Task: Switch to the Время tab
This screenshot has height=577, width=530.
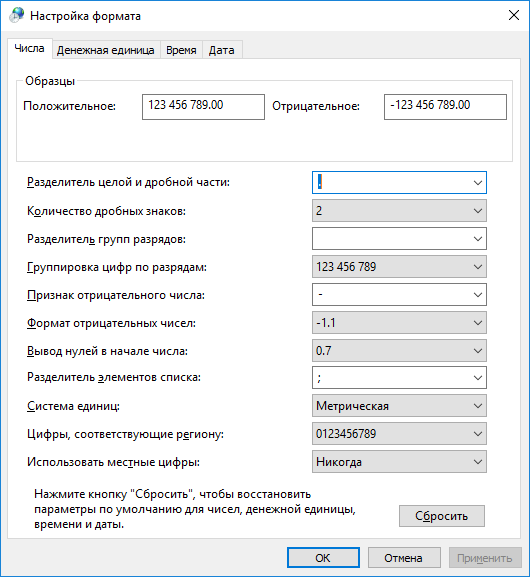Action: coord(181,50)
